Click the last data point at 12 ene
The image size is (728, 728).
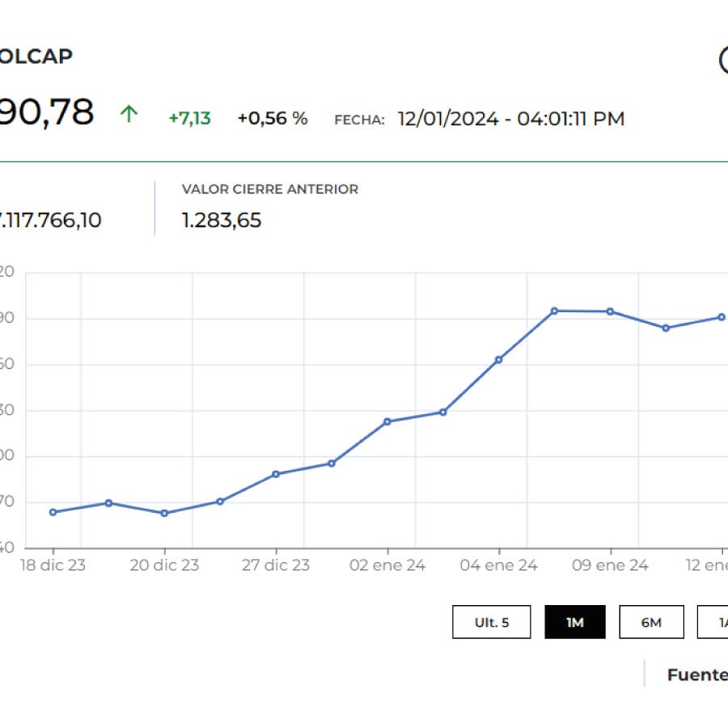coord(722,317)
